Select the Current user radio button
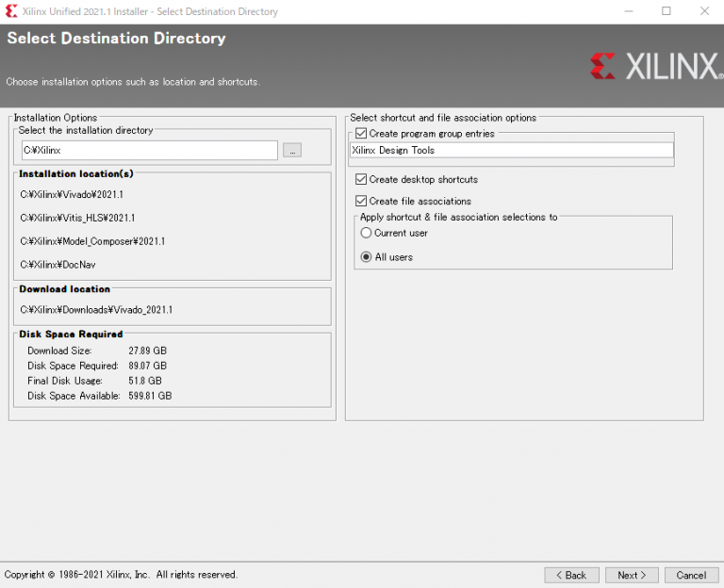Viewport: 724px width, 588px height. (x=367, y=233)
